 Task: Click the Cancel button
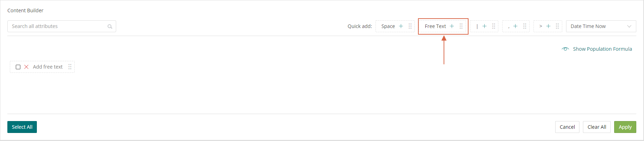coord(567,127)
